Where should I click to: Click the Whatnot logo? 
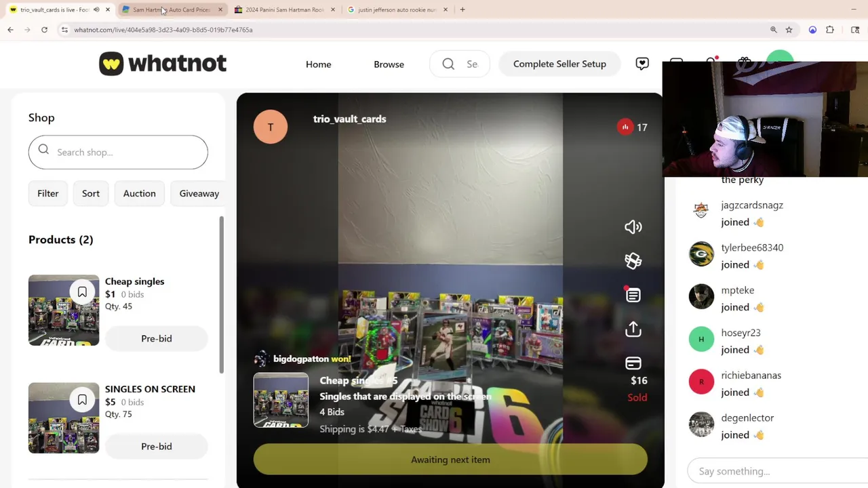163,64
